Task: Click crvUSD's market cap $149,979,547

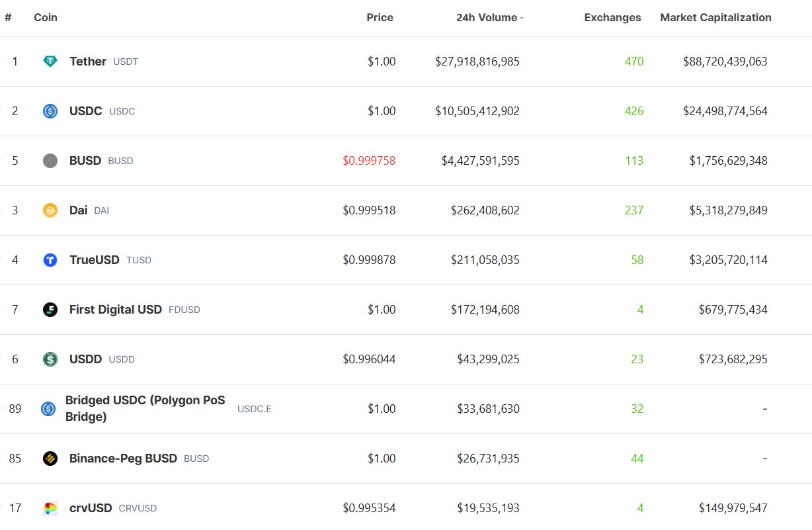Action: tap(733, 508)
